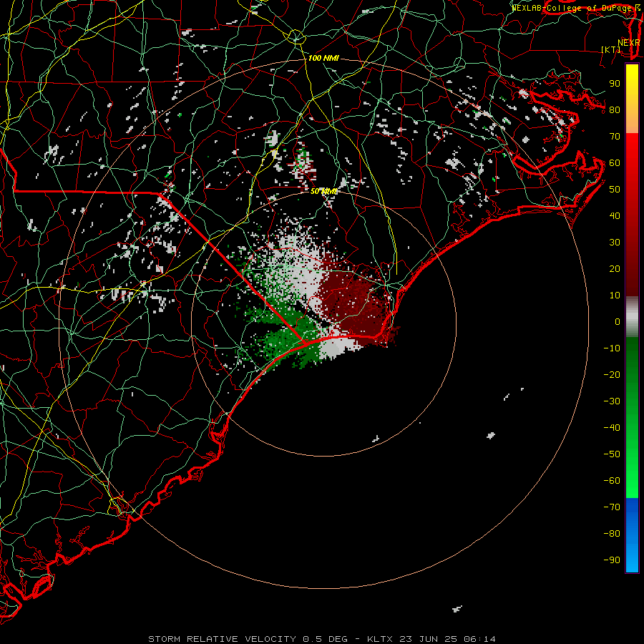
Task: Click the 70 value on the velocity scale
Action: tap(615, 137)
